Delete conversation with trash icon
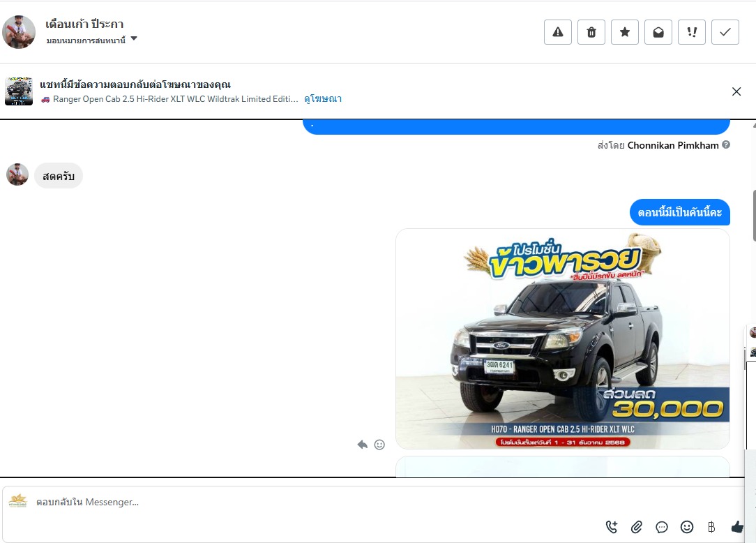This screenshot has height=543, width=756. [x=591, y=32]
